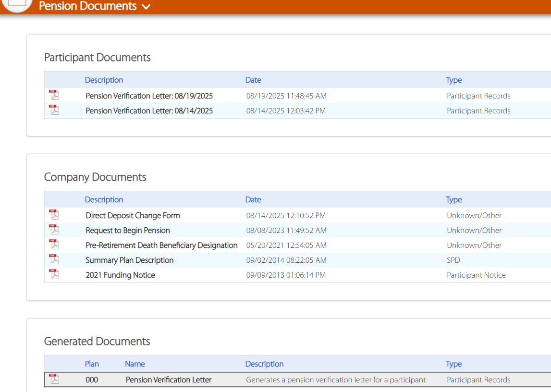The width and height of the screenshot is (551, 392).
Task: Open the Pension Documents title menu
Action: [x=87, y=6]
